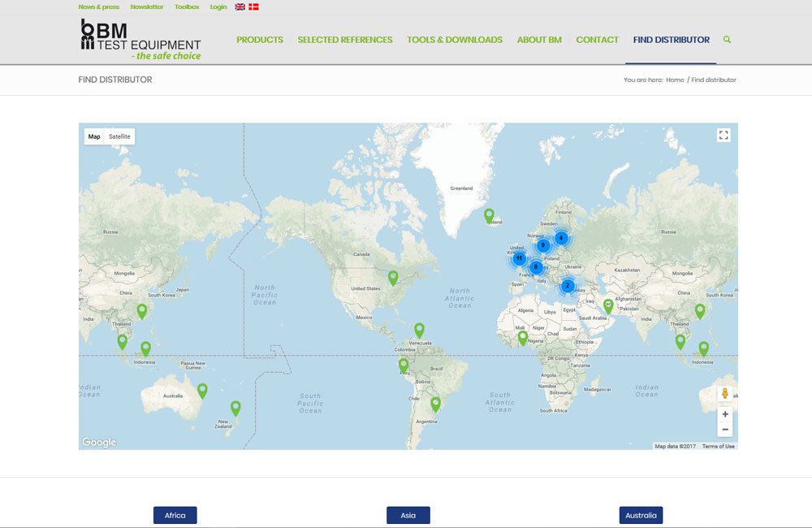The height and width of the screenshot is (528, 812).
Task: Zoom out with the minus control
Action: (x=724, y=430)
